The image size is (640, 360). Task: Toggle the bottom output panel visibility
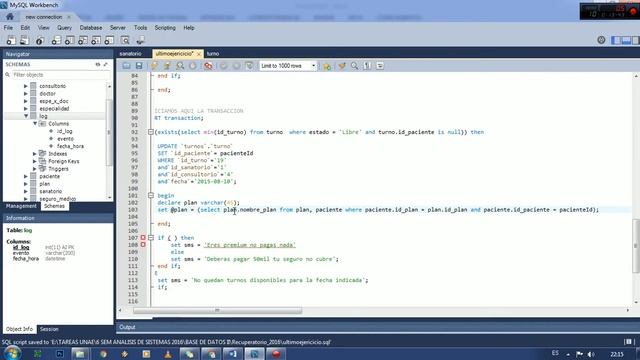point(626,40)
